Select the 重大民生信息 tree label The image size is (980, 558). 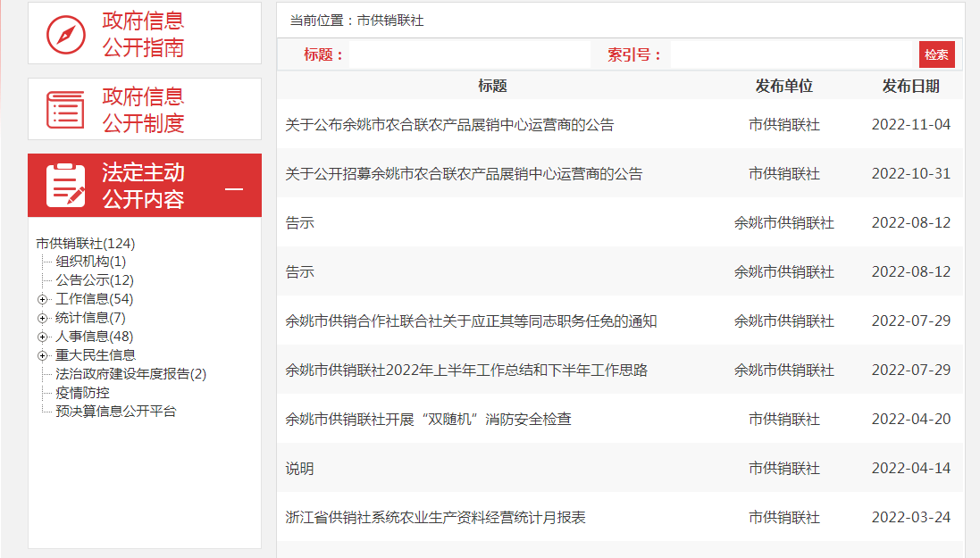point(95,355)
